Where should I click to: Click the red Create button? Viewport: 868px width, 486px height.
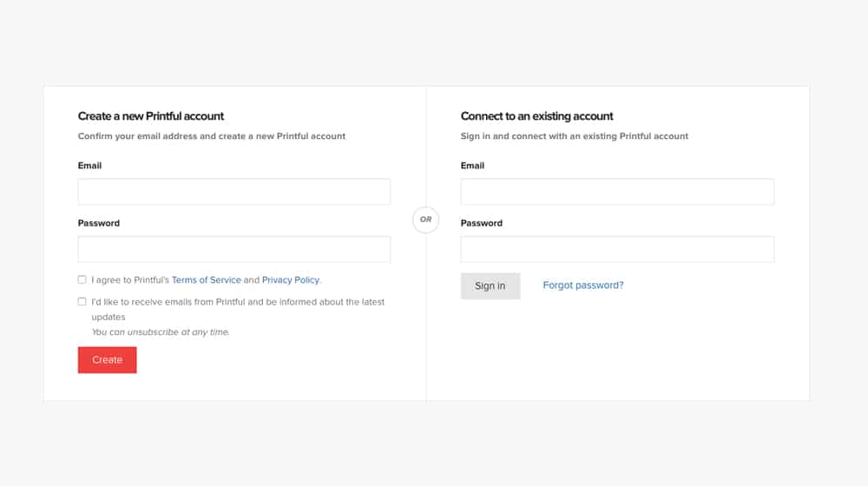pos(108,360)
